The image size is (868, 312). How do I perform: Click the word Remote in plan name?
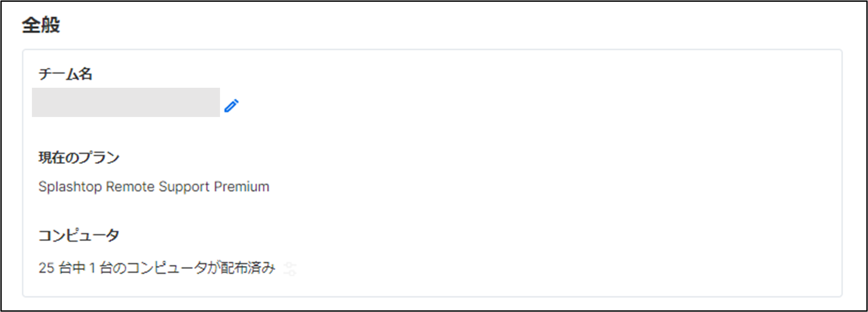click(x=130, y=187)
